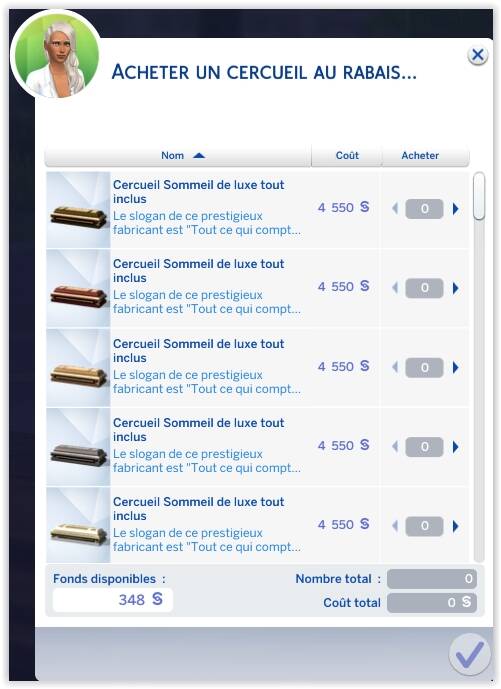501x689 pixels.
Task: Click the quantity field of the cream coffin
Action: point(424,526)
